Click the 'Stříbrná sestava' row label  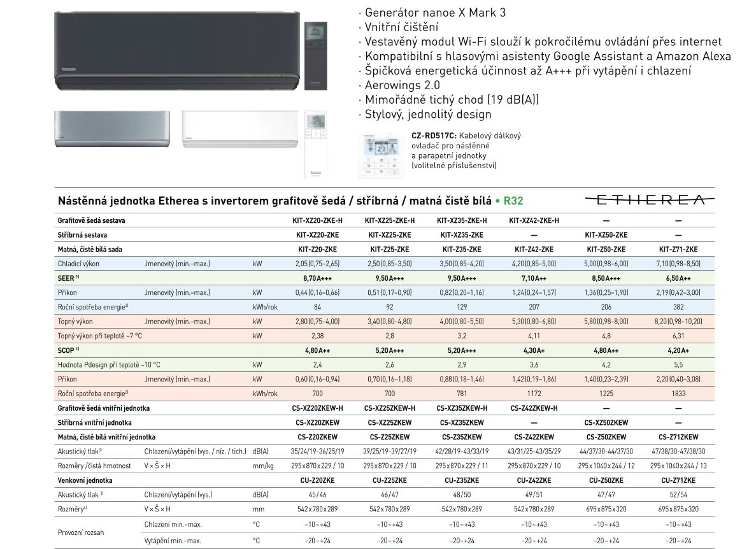82,235
